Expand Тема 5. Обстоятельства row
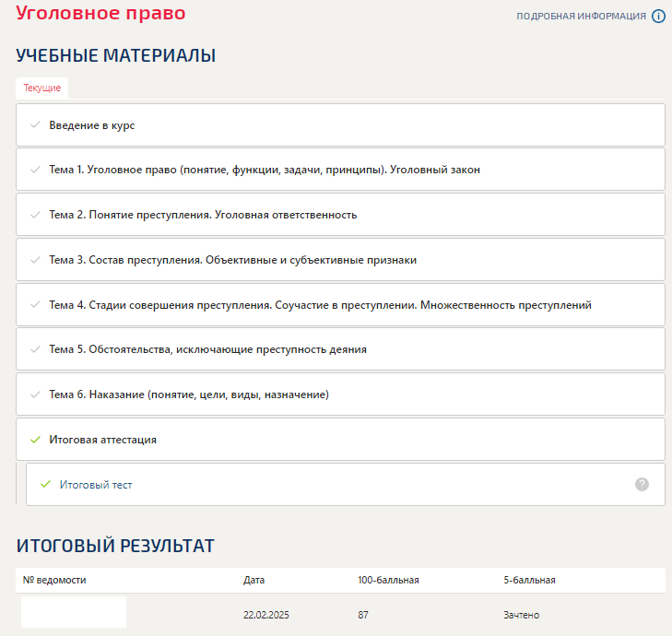 click(x=340, y=349)
